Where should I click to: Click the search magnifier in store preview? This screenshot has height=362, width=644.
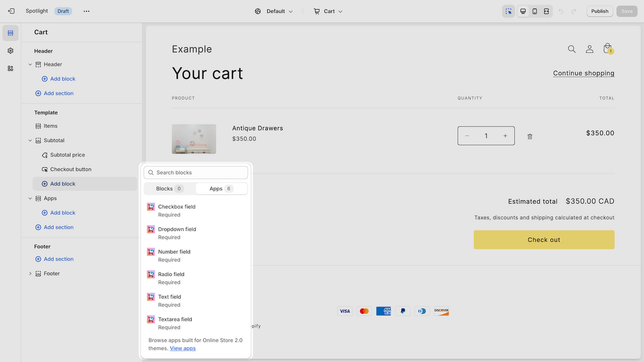pyautogui.click(x=572, y=49)
